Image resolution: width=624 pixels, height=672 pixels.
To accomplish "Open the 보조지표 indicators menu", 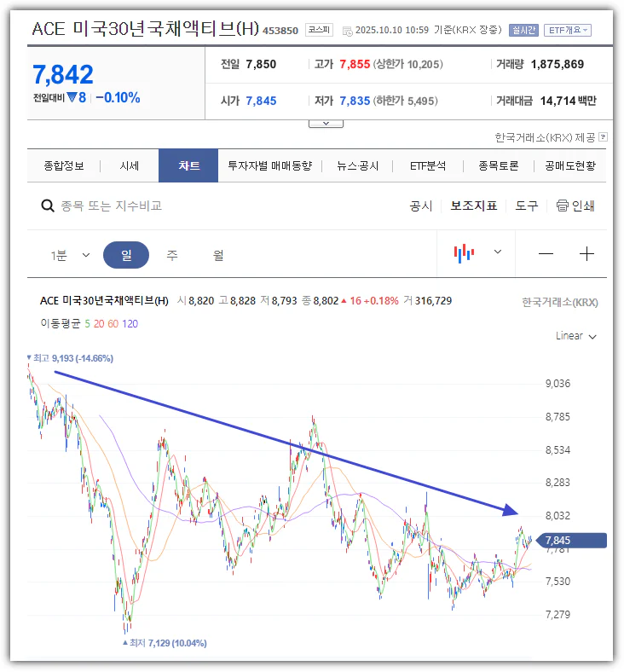I will tap(473, 206).
